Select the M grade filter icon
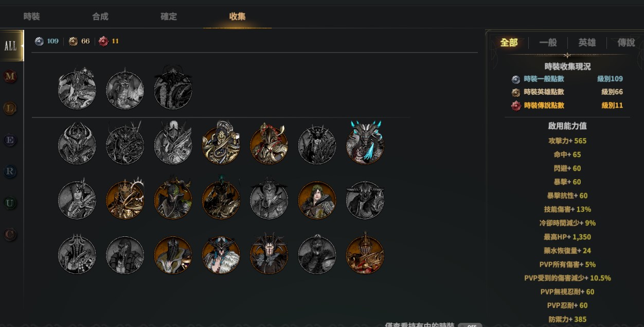The width and height of the screenshot is (644, 327). click(10, 77)
